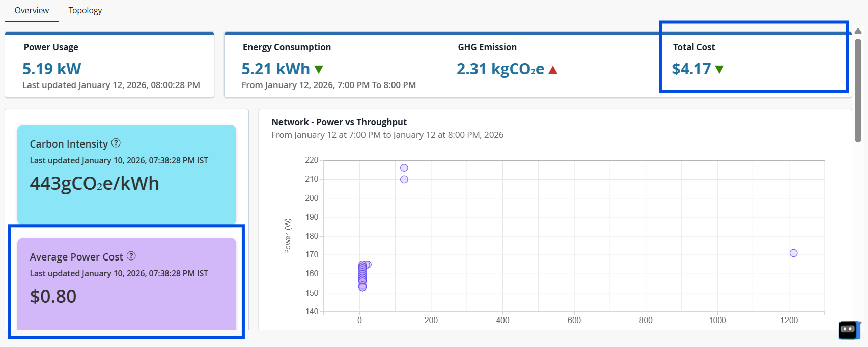Select the Overview tab
This screenshot has height=347, width=868.
click(x=32, y=10)
